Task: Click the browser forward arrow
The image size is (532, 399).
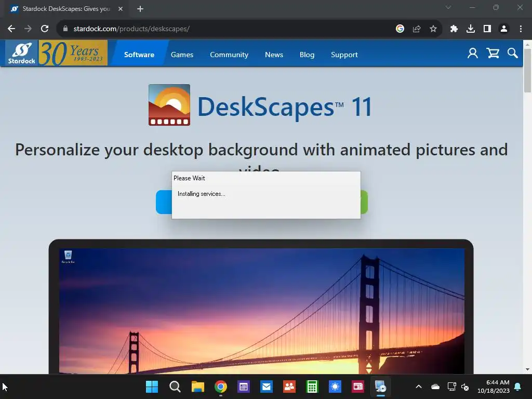Action: [28, 29]
